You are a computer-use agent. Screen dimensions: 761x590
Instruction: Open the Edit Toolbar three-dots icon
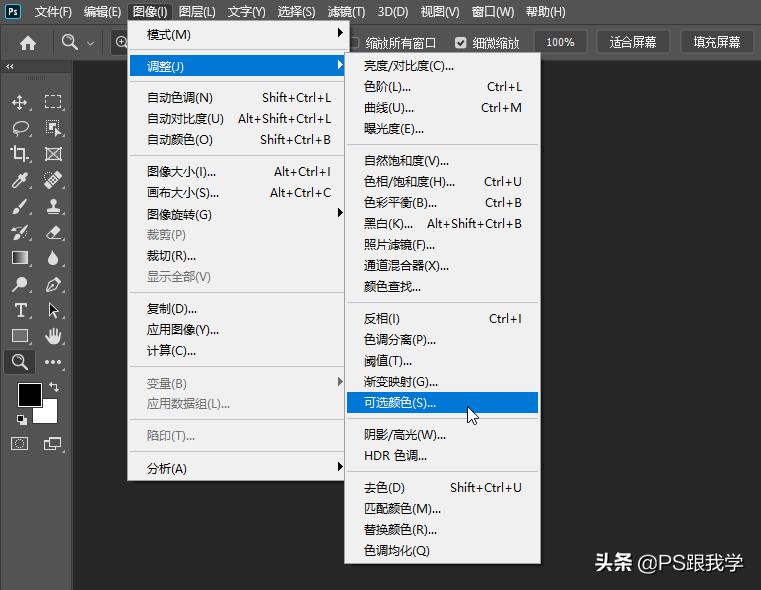[53, 362]
